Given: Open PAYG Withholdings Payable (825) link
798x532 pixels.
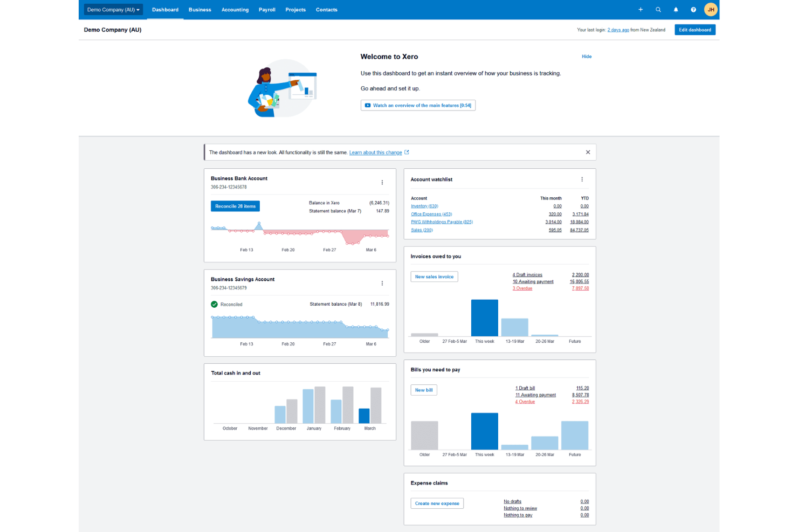Looking at the screenshot, I should click(x=442, y=222).
